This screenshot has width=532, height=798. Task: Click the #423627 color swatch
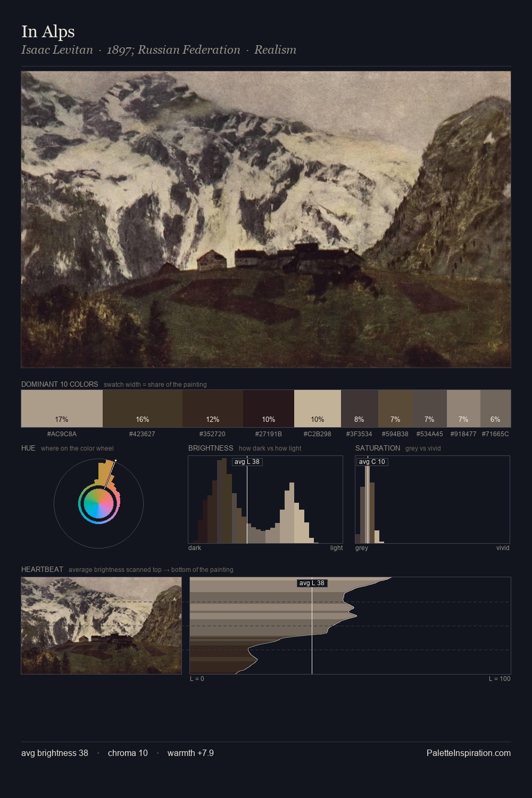point(143,409)
